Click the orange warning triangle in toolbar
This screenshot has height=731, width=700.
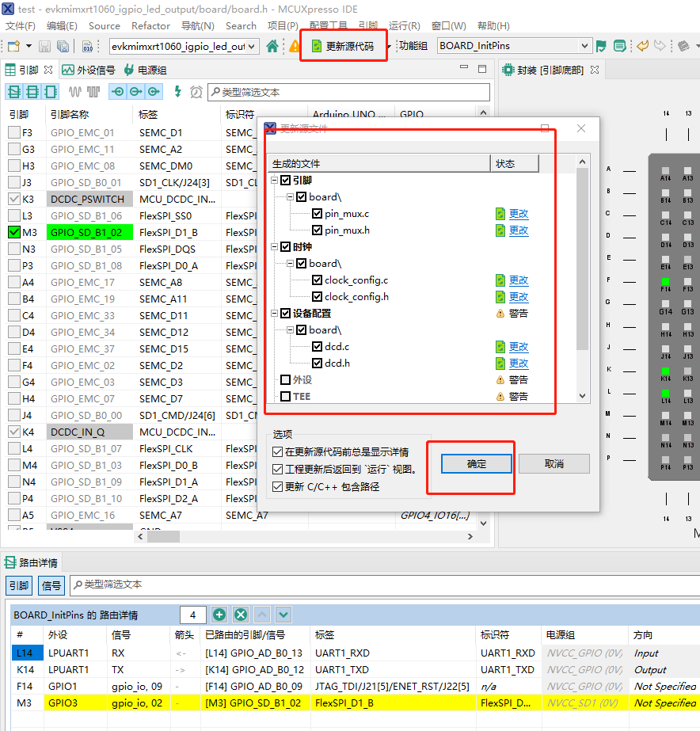[295, 46]
